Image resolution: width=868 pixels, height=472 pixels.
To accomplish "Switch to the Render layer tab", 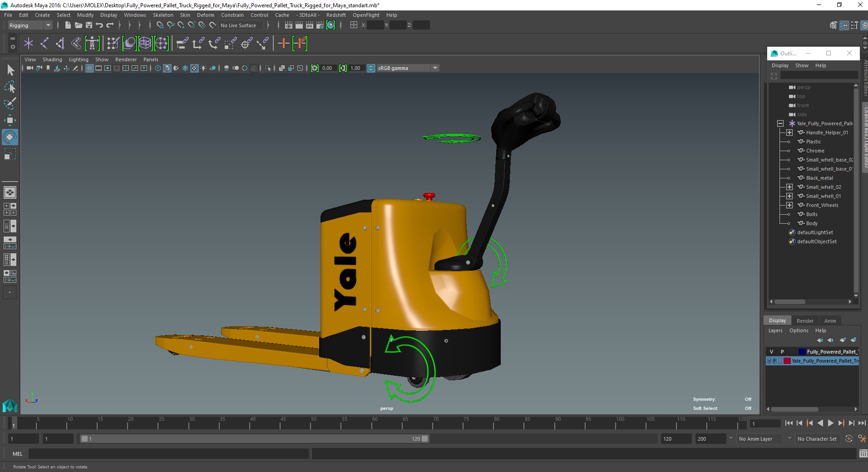I will [x=805, y=321].
